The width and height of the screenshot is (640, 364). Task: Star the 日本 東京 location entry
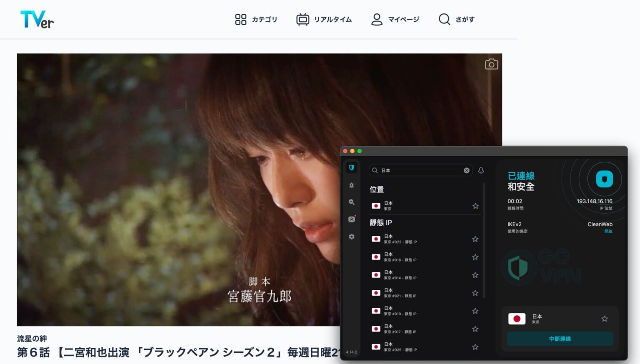click(475, 206)
